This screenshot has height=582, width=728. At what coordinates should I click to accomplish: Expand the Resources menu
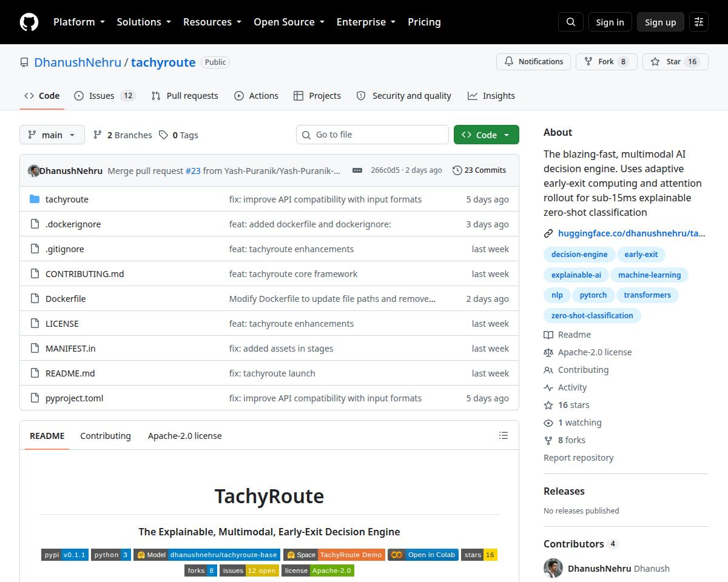212,22
